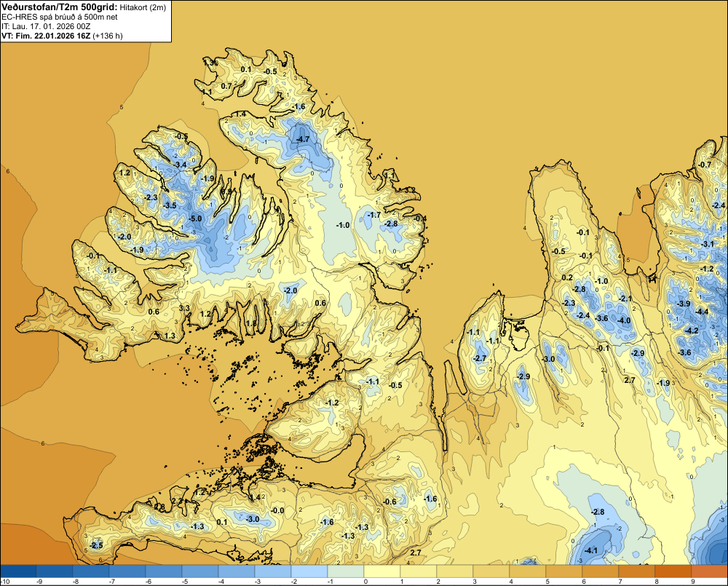Click the legend swatch between -2 and -1
The width and height of the screenshot is (728, 586).
pos(309,571)
